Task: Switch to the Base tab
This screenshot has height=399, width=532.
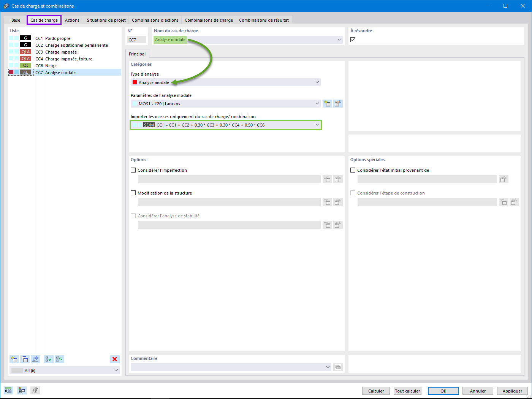Action: click(16, 20)
